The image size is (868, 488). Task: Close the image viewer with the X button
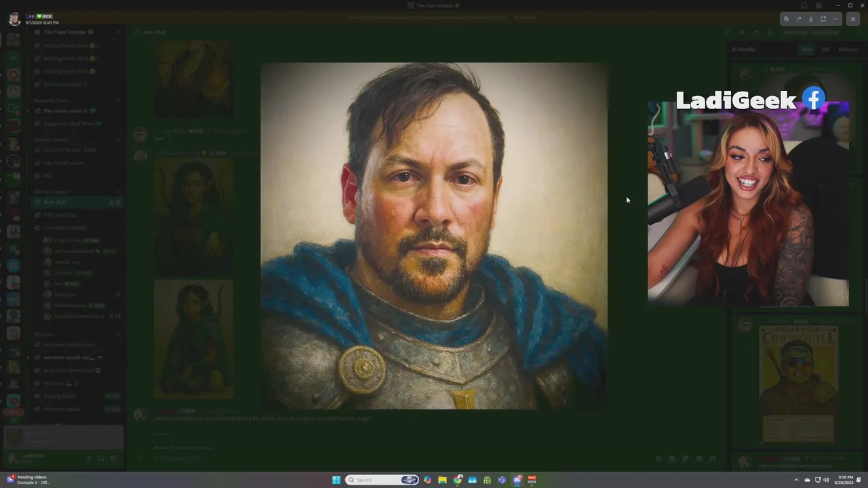tap(853, 19)
